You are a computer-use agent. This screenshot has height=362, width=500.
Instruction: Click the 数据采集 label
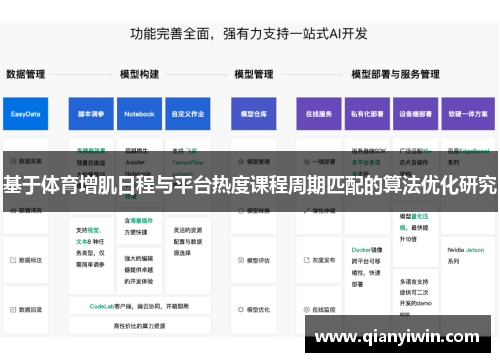(x=30, y=161)
